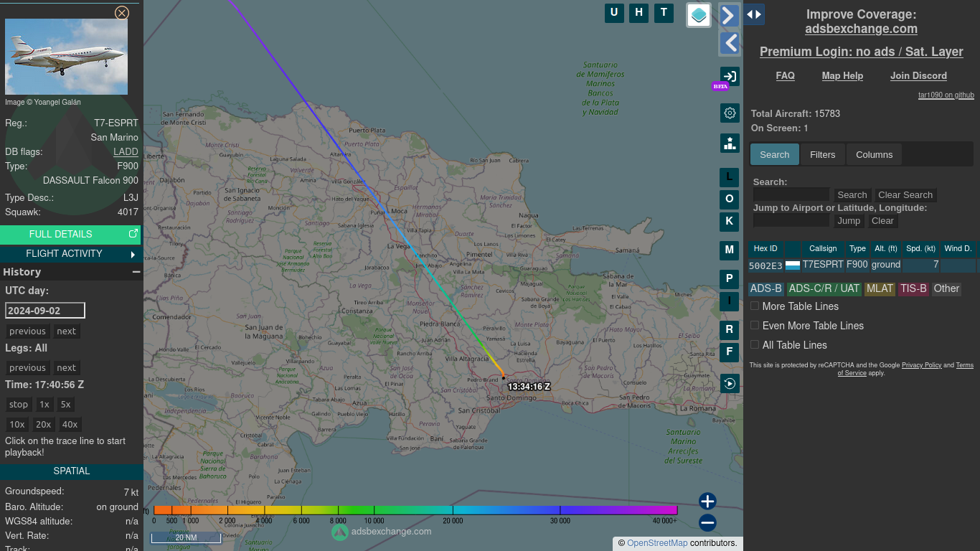Close the aircraft info panel
This screenshot has width=980, height=551.
tap(122, 13)
